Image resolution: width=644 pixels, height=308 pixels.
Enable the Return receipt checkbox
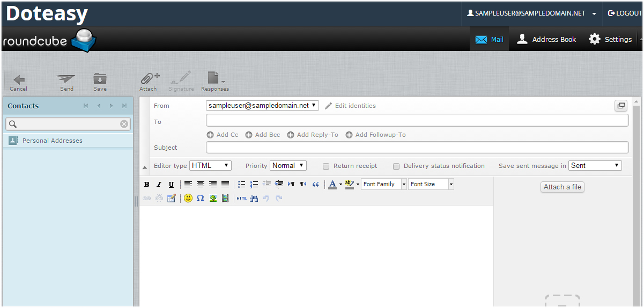pyautogui.click(x=326, y=166)
